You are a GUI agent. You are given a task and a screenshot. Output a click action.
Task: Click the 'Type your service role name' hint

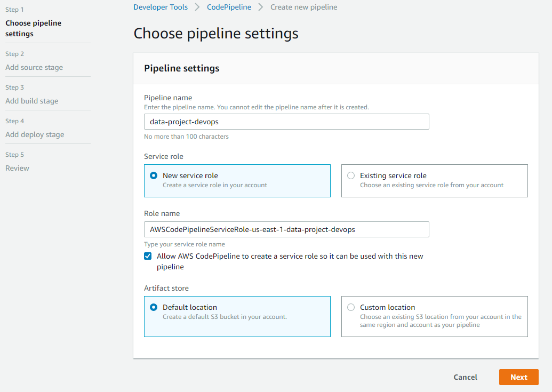(185, 244)
